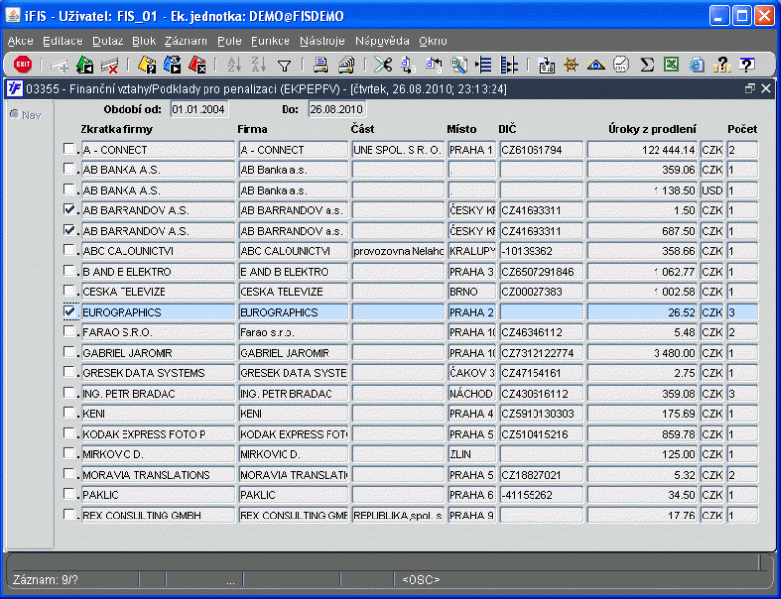Click the Sigma sum icon
Screen dimensions: 781x599
pyautogui.click(x=647, y=65)
